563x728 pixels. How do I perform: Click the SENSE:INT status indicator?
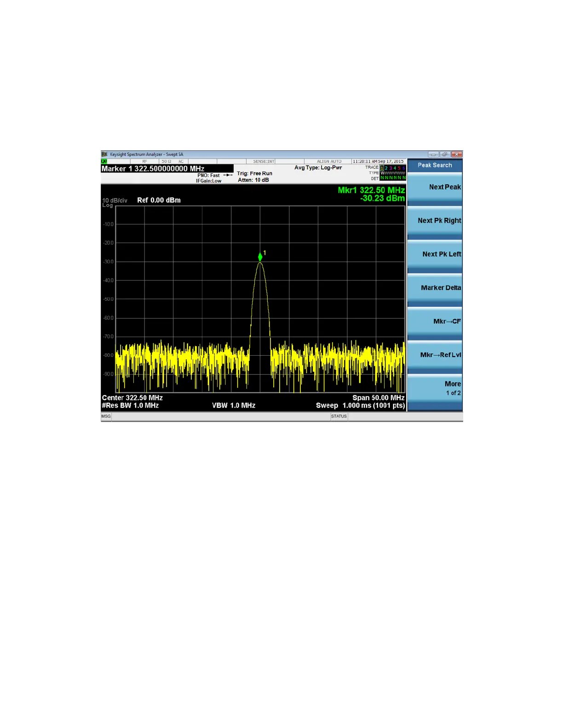[x=264, y=161]
